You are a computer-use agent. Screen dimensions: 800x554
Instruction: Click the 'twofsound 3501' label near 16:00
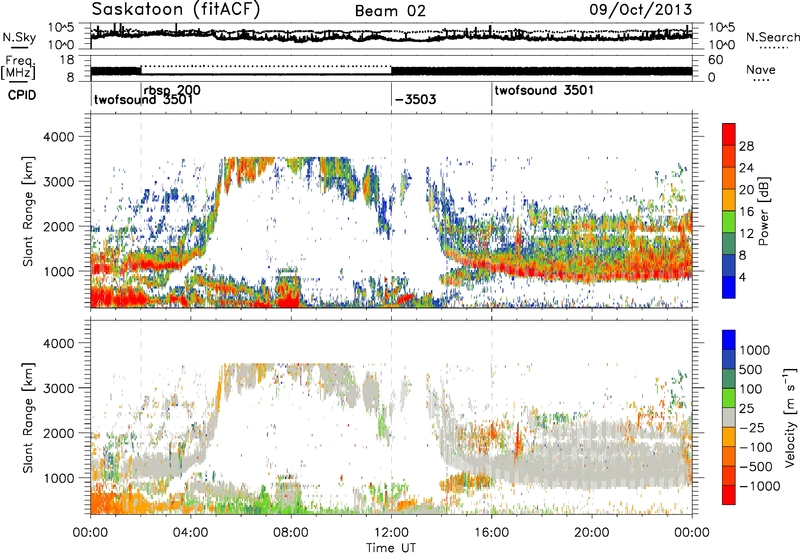click(544, 90)
